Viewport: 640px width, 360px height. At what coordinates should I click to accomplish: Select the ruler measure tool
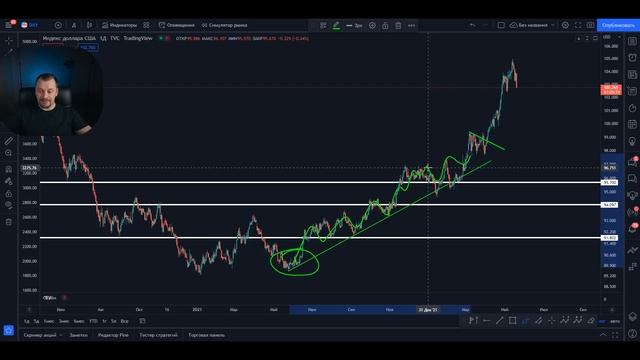coord(9,141)
